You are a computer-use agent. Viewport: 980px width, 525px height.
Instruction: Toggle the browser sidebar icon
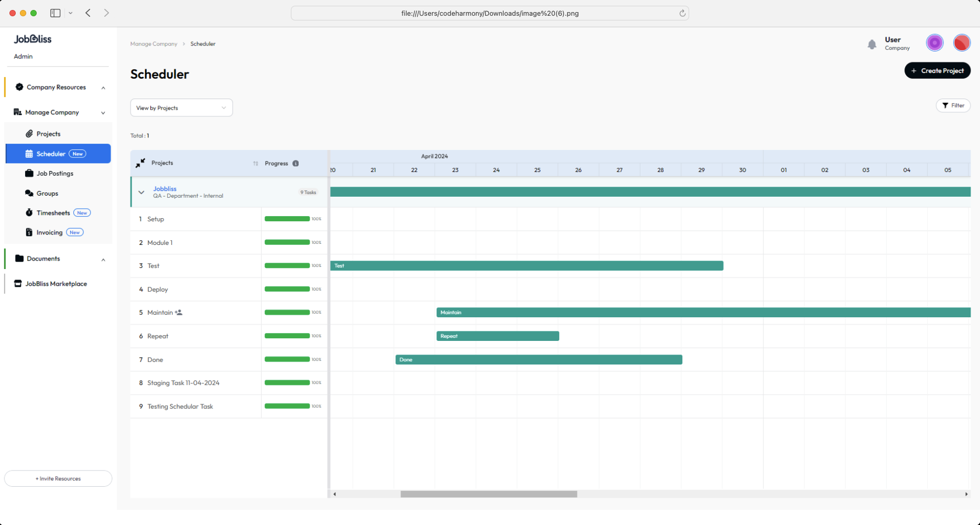[x=55, y=13]
